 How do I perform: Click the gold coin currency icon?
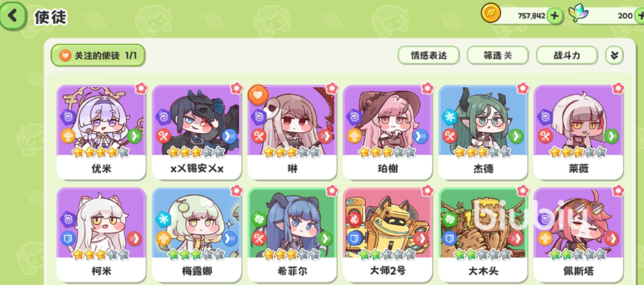[491, 14]
